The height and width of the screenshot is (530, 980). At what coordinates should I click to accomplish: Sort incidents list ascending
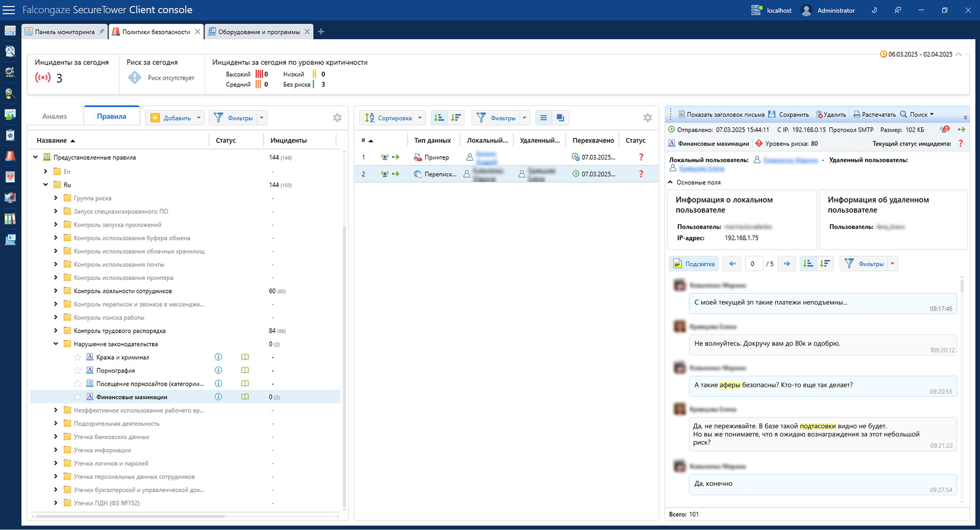[439, 118]
